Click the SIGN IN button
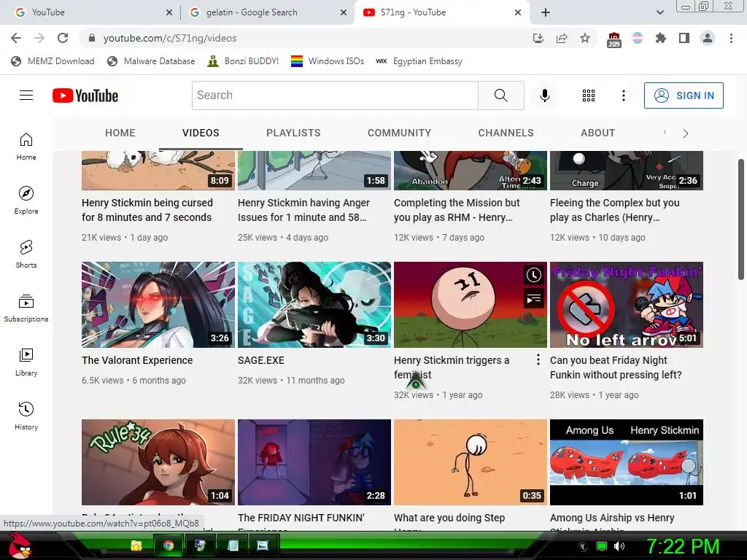747x560 pixels. (684, 96)
